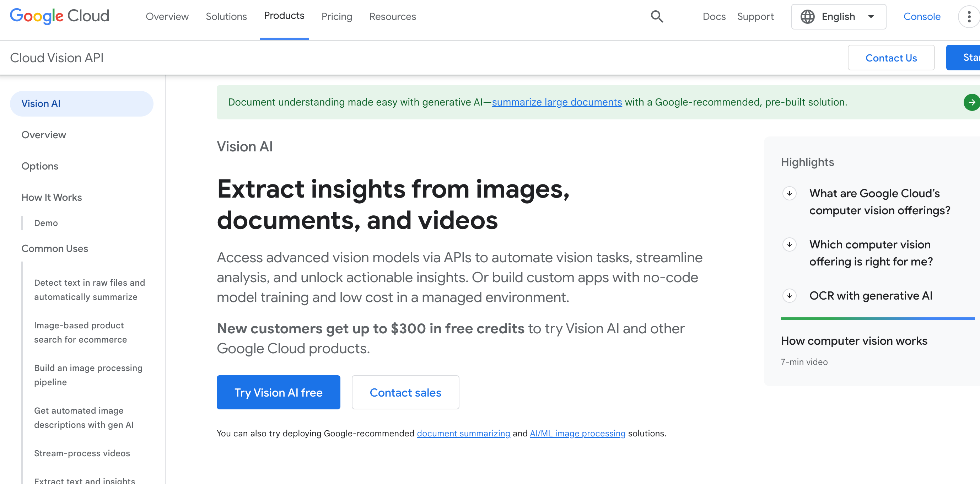Click the blue Start button at right edge

pos(963,58)
